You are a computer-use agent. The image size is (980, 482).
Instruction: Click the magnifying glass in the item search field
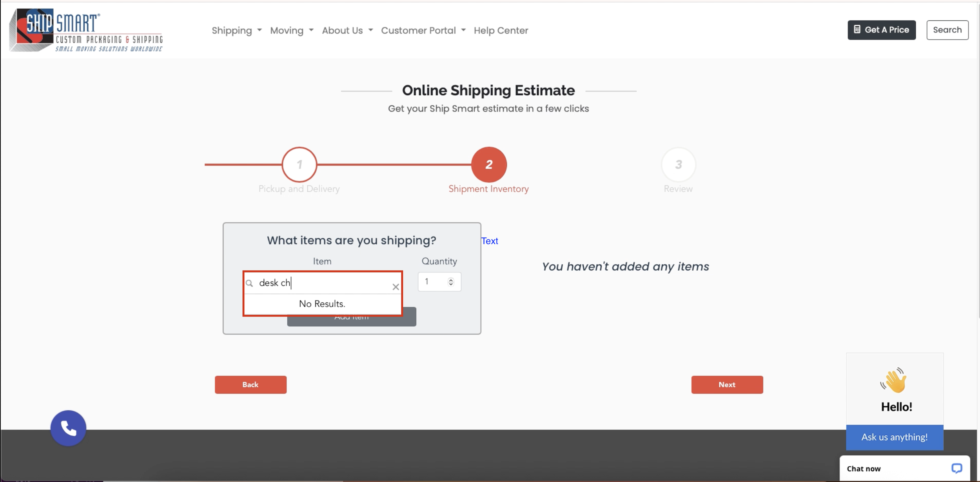click(250, 283)
